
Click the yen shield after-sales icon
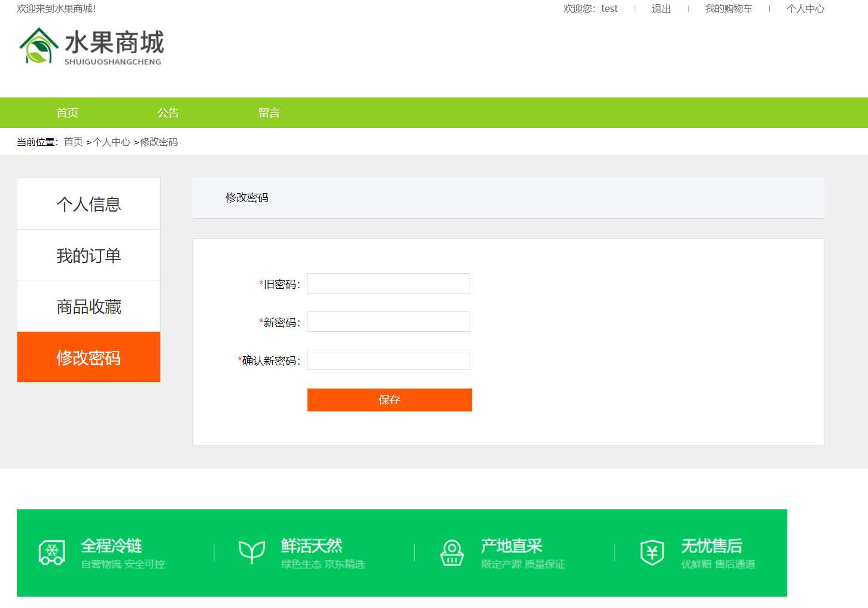click(652, 552)
